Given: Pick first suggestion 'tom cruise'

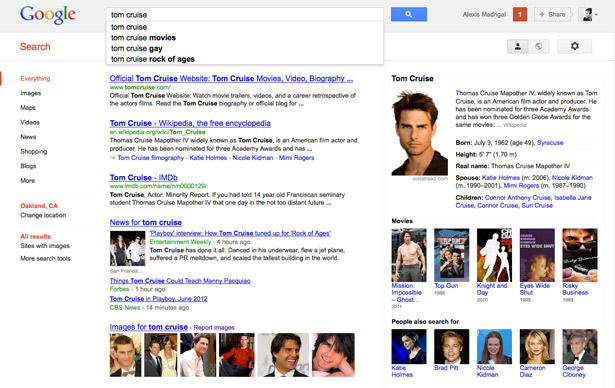Looking at the screenshot, I should click(245, 27).
